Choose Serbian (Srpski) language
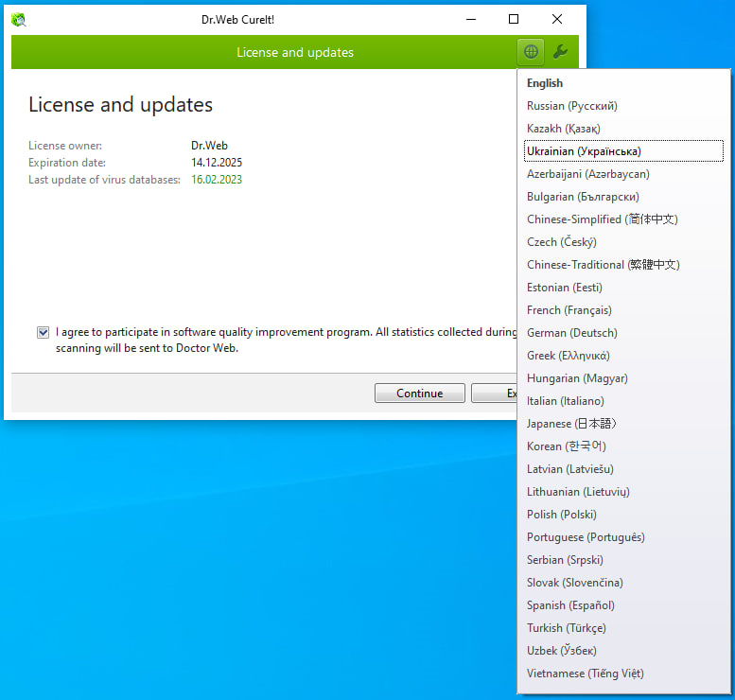The height and width of the screenshot is (700, 735). pos(623,560)
